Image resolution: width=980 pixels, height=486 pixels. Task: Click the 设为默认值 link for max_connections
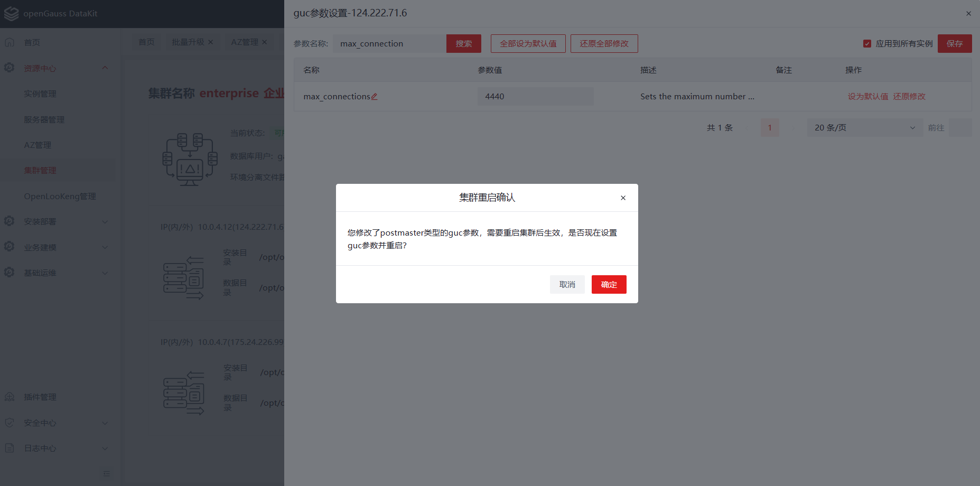point(867,97)
